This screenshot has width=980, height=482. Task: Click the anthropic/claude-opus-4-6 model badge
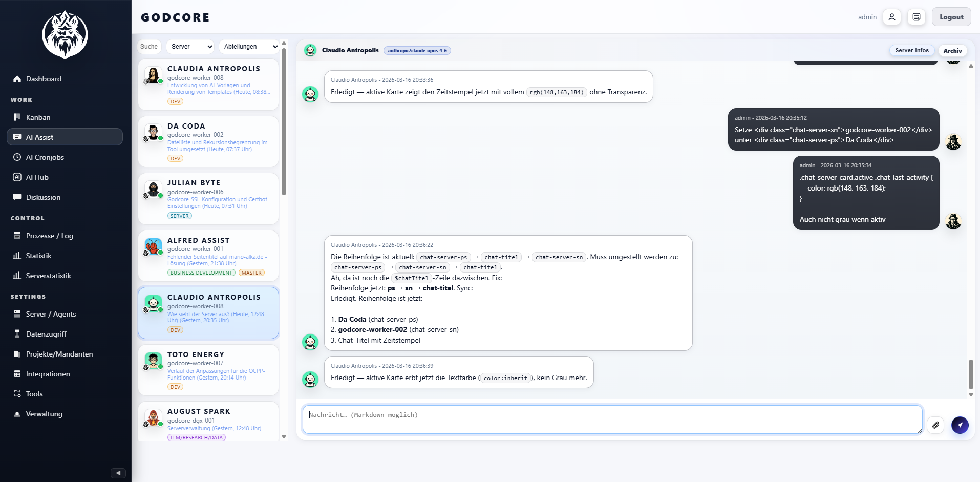(x=417, y=50)
